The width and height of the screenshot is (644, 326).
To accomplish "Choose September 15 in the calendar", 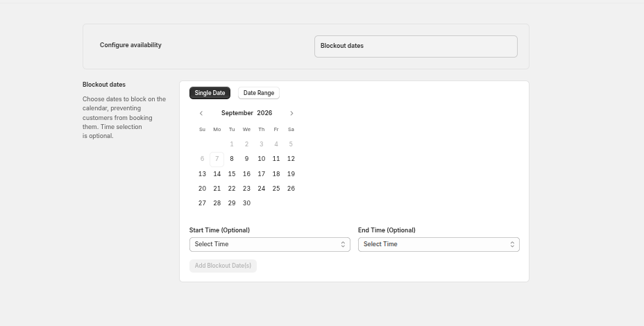I will [232, 174].
